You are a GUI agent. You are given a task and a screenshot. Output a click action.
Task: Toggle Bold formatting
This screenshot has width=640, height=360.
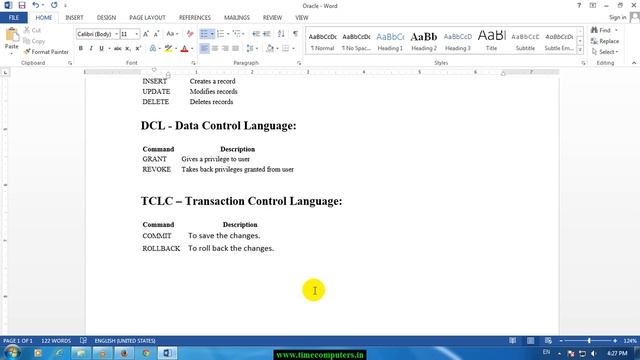[x=81, y=49]
